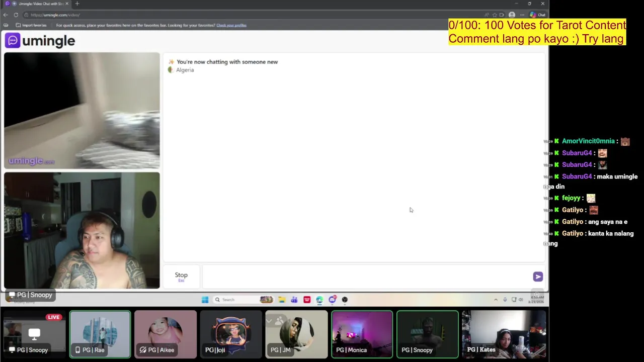Click SubaruG4's 'maka umingle nga din' message
The image size is (644, 362).
click(591, 182)
